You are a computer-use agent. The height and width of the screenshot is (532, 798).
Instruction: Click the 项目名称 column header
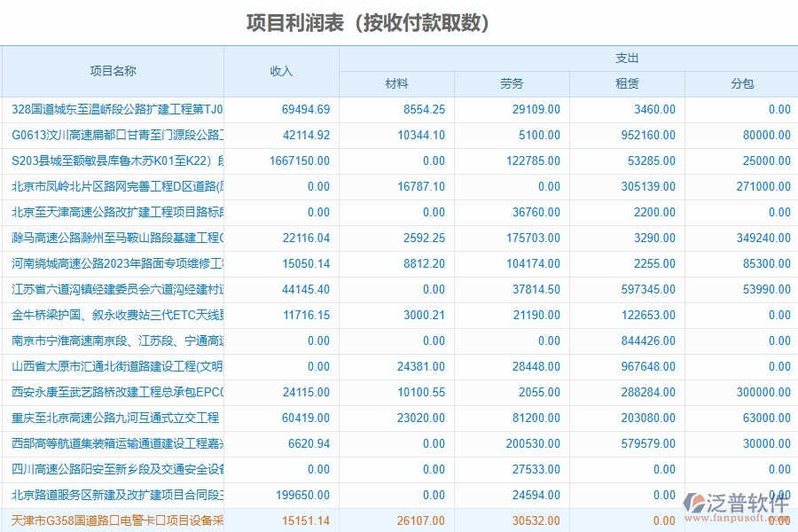115,72
